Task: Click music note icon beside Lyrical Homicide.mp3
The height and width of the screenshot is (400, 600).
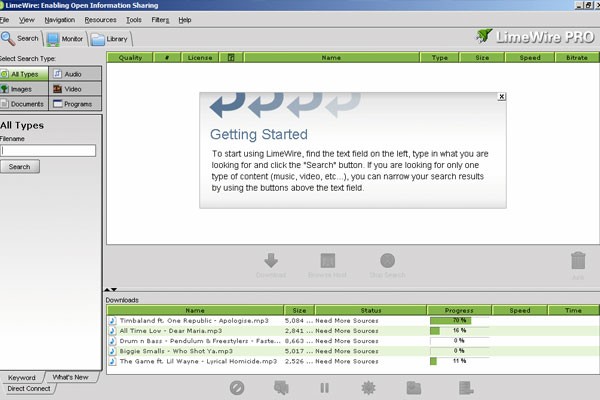Action: coord(112,361)
